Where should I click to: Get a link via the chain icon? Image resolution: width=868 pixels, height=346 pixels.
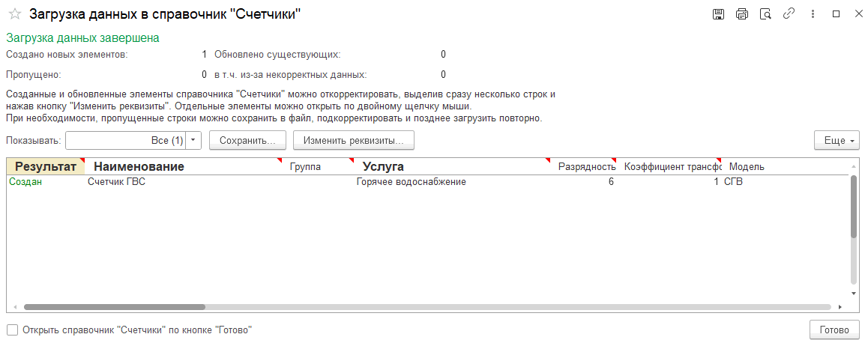[x=789, y=14]
